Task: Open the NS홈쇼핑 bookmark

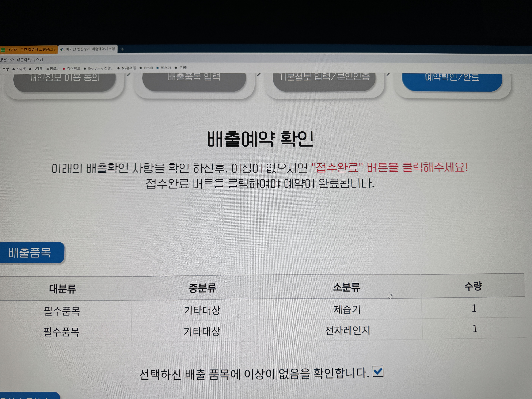Action: [x=129, y=68]
